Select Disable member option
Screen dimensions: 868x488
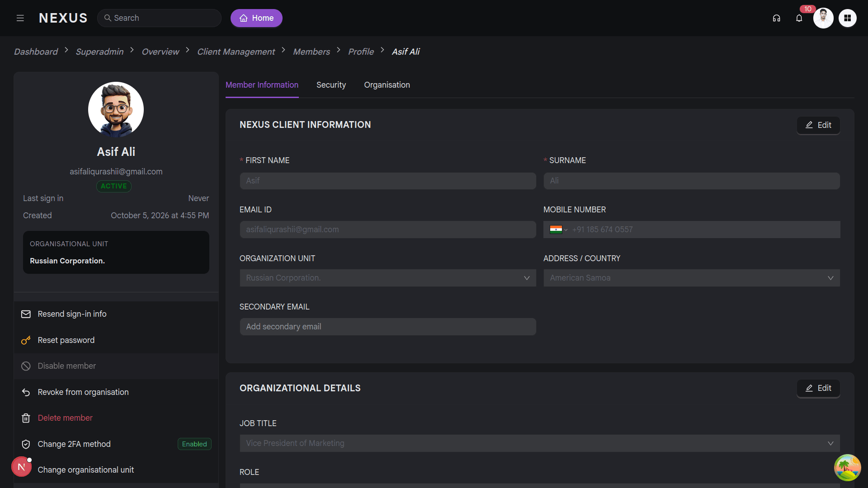[x=116, y=366]
